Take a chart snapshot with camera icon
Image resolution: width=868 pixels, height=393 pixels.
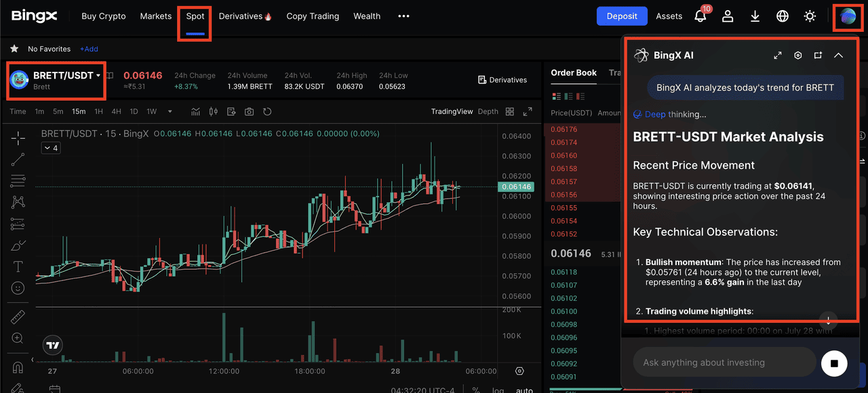coord(250,112)
